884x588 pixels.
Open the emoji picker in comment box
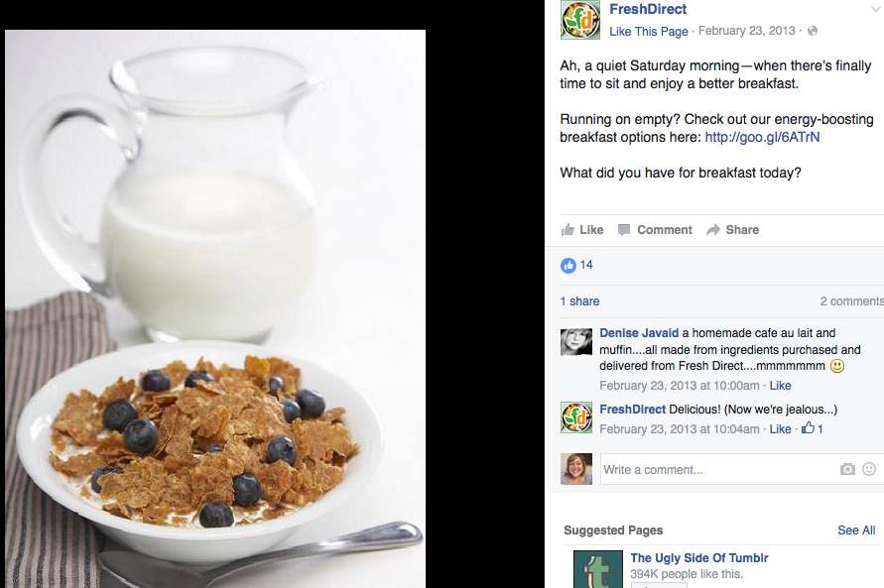tap(869, 469)
